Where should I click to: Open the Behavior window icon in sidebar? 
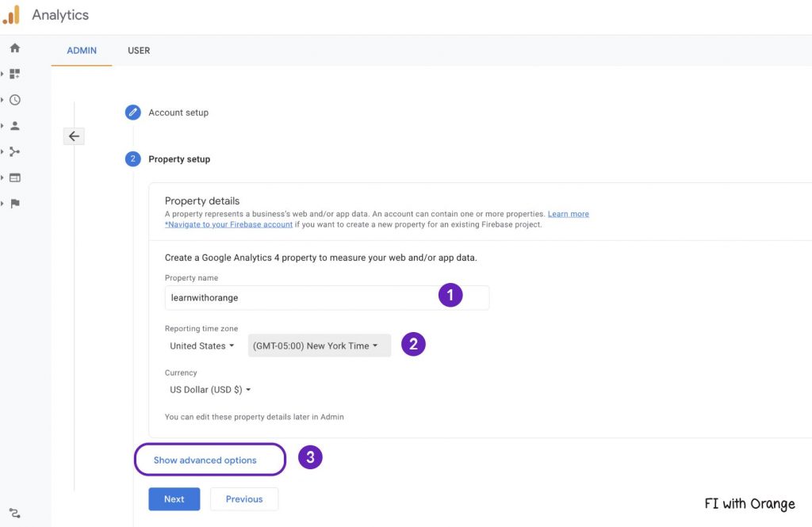(x=15, y=178)
